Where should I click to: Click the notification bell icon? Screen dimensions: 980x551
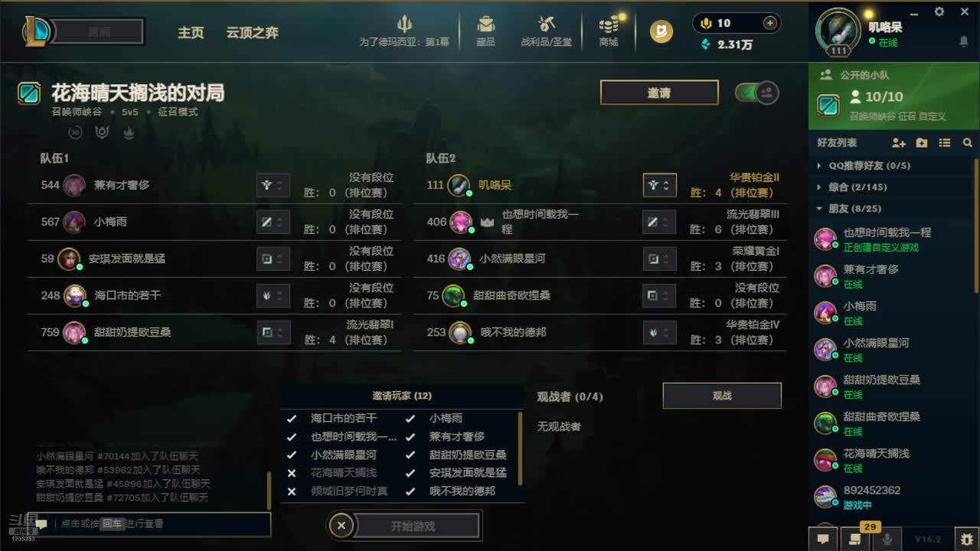click(x=964, y=42)
